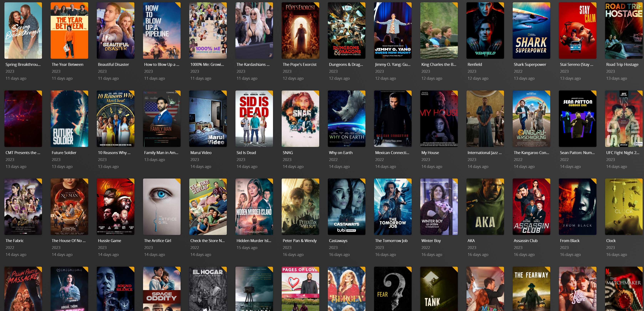Image resolution: width=644 pixels, height=311 pixels.
Task: Open the Future Soldier poster
Action: [x=69, y=119]
